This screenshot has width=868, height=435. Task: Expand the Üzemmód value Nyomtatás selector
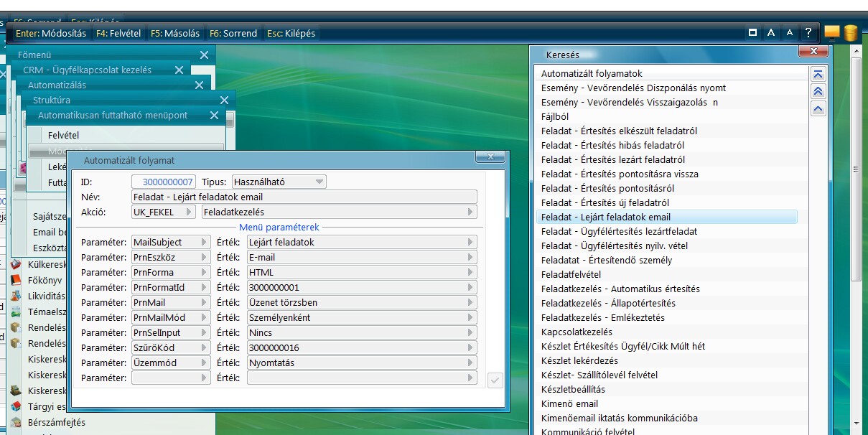(x=470, y=363)
